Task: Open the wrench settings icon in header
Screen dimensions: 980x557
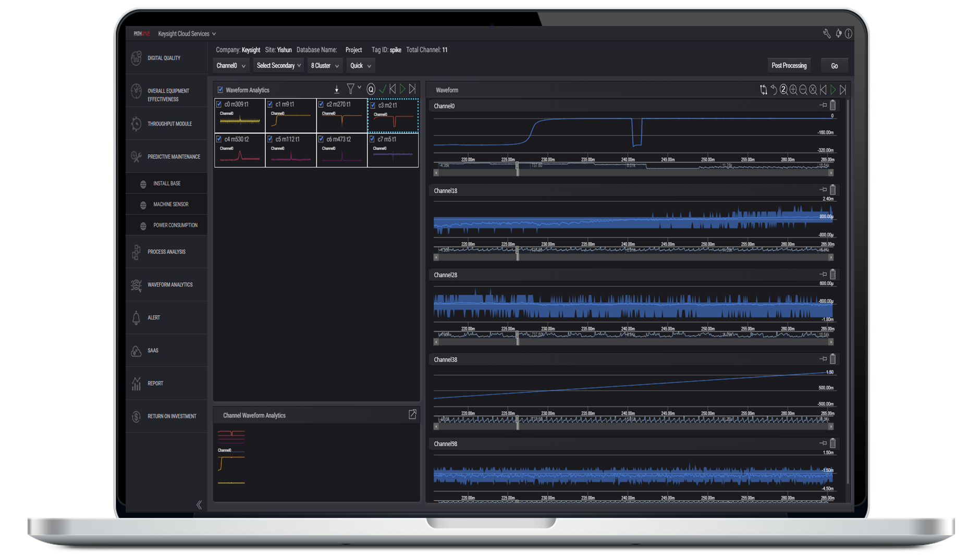Action: tap(827, 34)
